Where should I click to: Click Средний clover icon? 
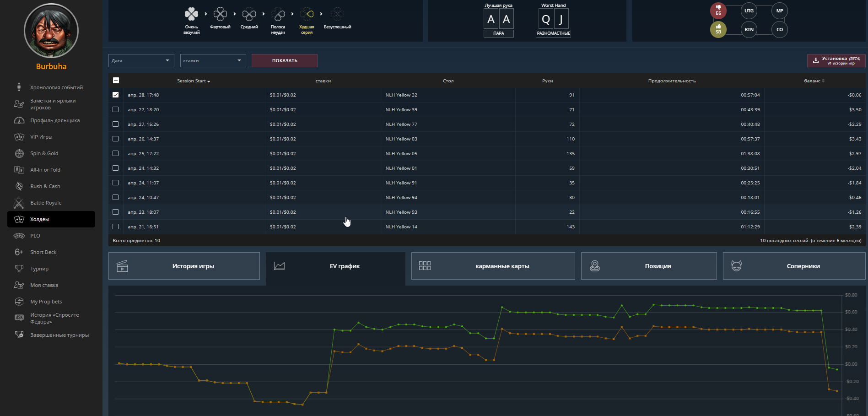(x=249, y=14)
